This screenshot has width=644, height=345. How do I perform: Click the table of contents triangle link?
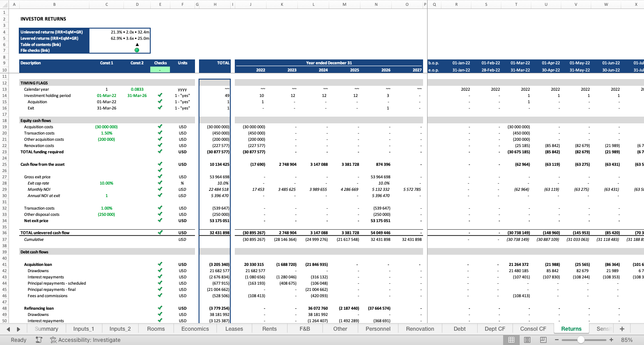point(137,44)
